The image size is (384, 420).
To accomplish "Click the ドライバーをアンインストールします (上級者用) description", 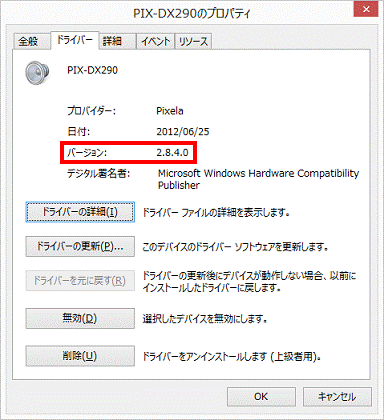I will pos(232,357).
